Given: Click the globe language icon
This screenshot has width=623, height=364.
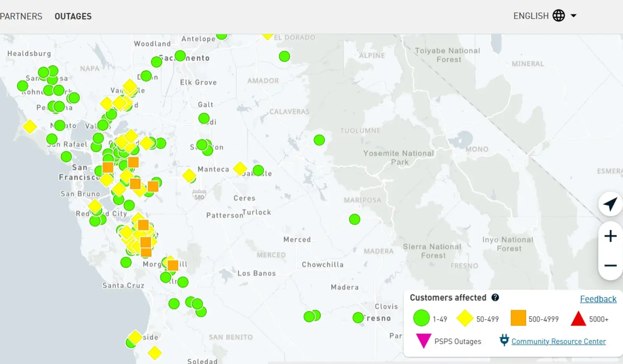Looking at the screenshot, I should [x=559, y=16].
